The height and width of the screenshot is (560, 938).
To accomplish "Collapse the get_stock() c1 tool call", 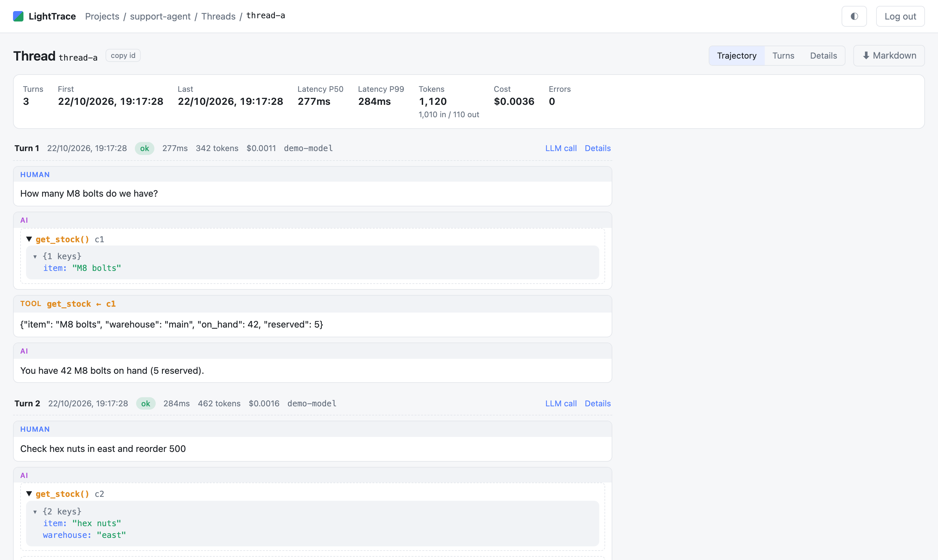I will pos(29,239).
